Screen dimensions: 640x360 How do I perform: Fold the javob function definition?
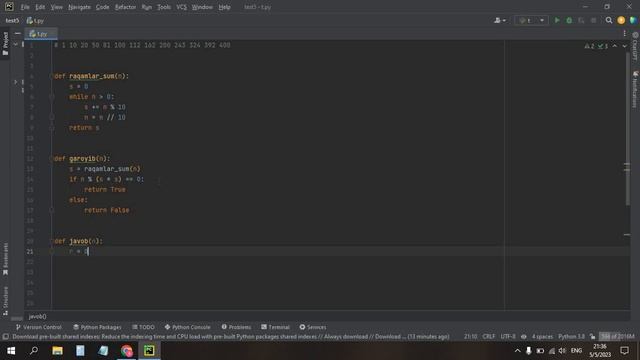pos(52,241)
